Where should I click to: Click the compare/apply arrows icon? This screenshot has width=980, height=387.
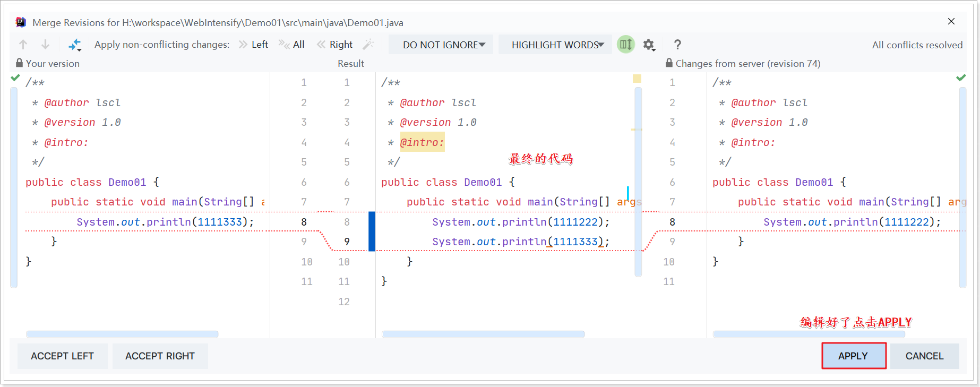click(75, 45)
